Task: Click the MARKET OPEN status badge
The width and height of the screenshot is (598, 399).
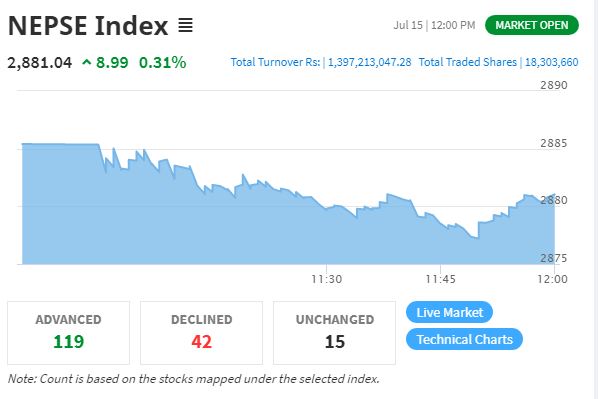Action: 532,25
